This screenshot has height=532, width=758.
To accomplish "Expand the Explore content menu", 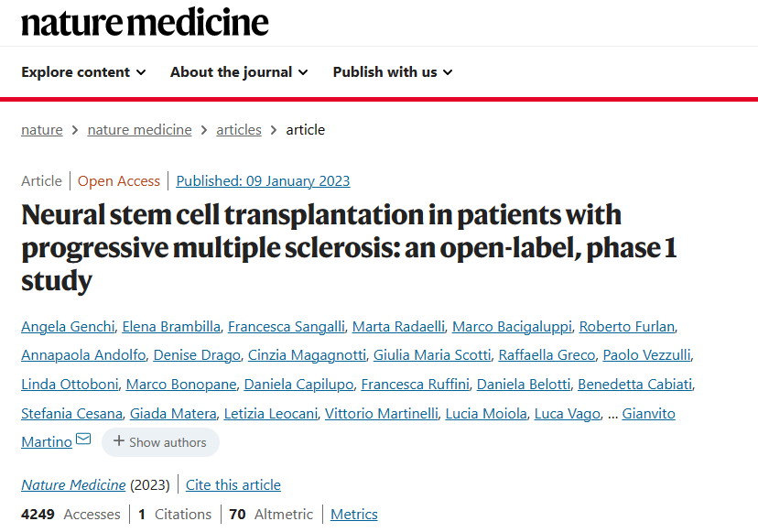I will point(83,72).
